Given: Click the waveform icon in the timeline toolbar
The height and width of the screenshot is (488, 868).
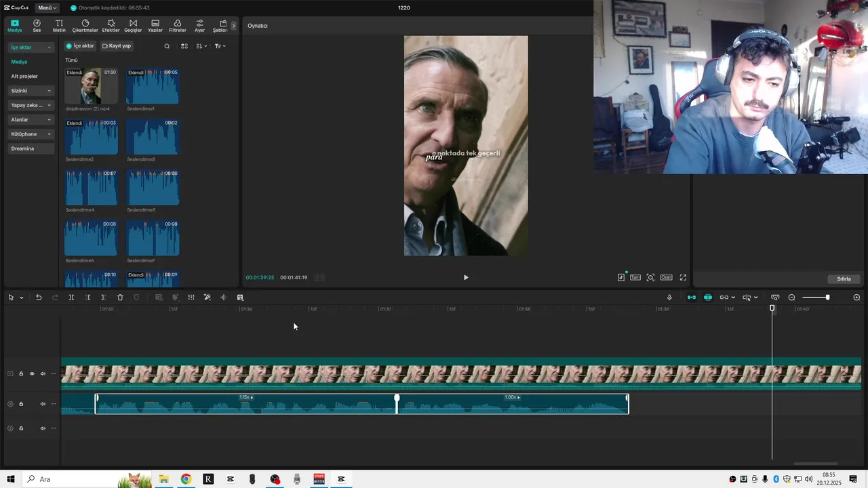Looking at the screenshot, I should [223, 298].
